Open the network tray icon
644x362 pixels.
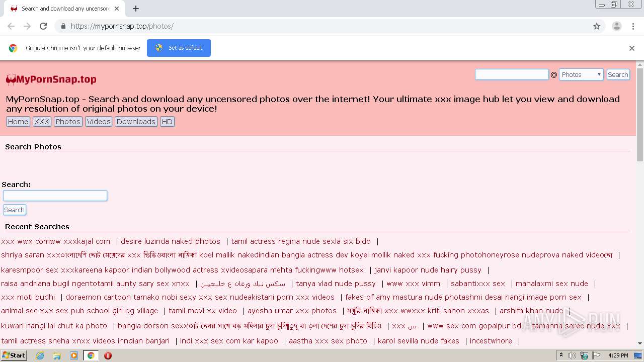point(584,355)
